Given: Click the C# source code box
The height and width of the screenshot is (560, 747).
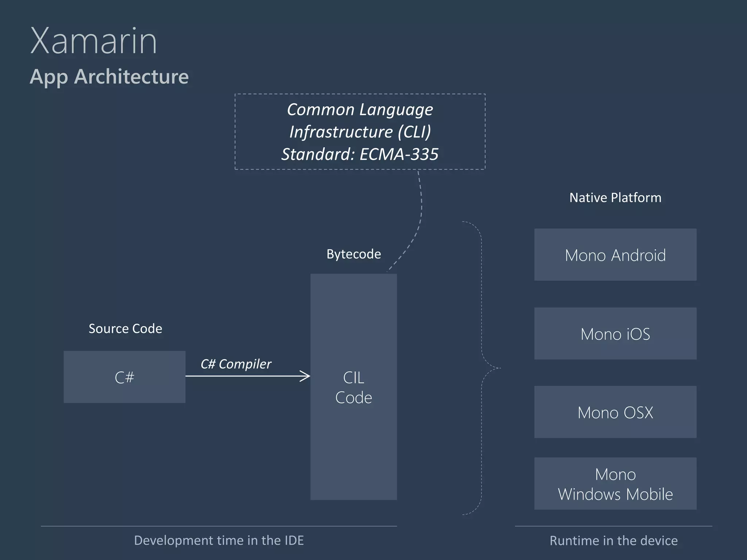Looking at the screenshot, I should [124, 377].
